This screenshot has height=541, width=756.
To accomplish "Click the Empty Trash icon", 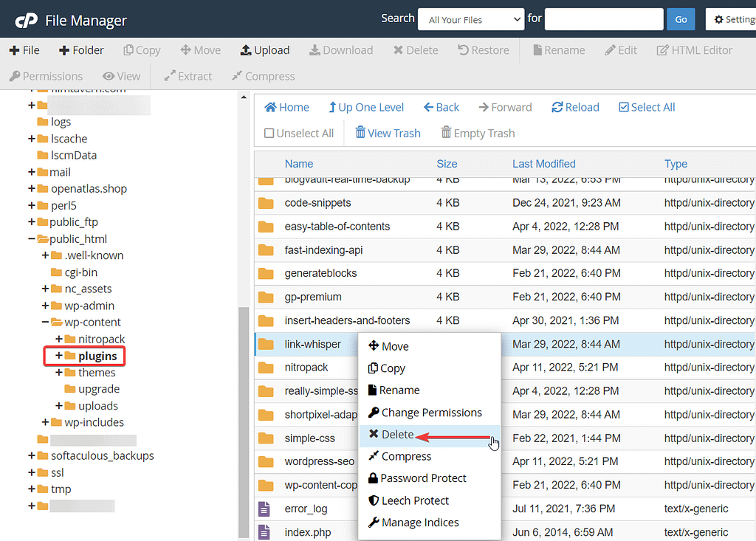I will point(477,133).
